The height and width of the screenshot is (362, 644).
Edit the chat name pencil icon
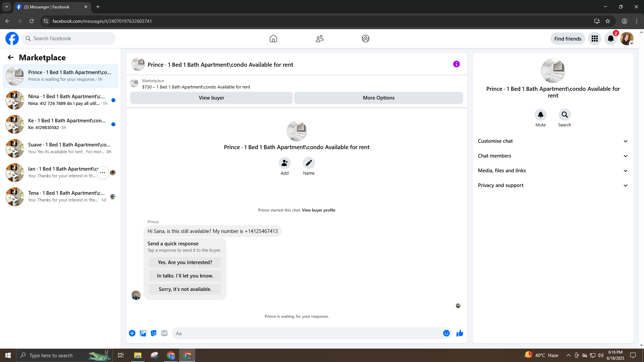click(309, 163)
